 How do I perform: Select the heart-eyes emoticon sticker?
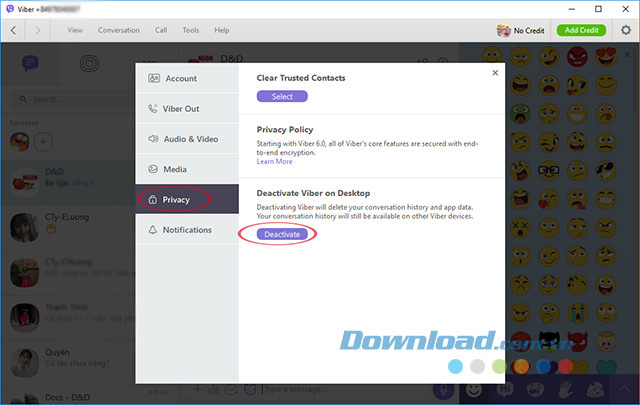606,56
